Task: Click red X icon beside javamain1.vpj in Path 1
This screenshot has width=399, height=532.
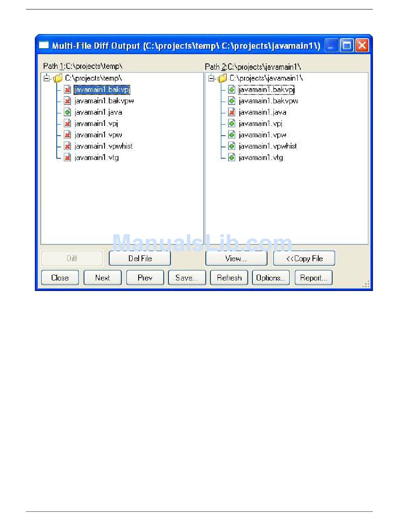Action: click(67, 123)
